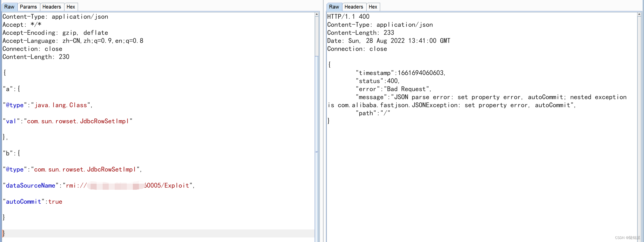Switch to the request Raw tab
Screen dimensions: 644x242
[9, 7]
